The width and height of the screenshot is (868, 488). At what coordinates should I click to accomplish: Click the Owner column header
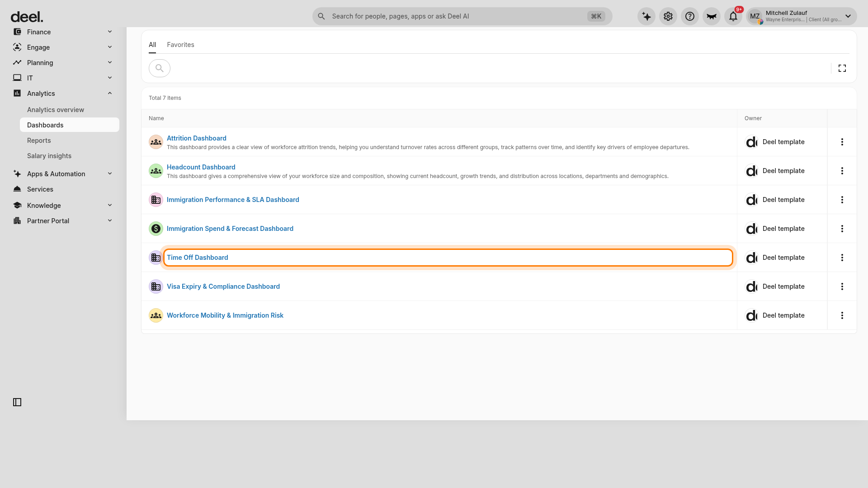[753, 118]
